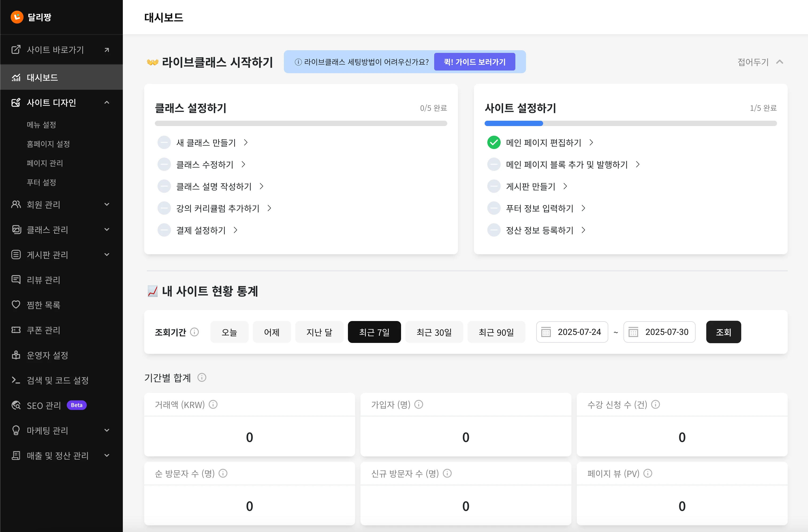
Task: Click the 사이트 바로가기 external-link arrow icon
Action: (107, 50)
